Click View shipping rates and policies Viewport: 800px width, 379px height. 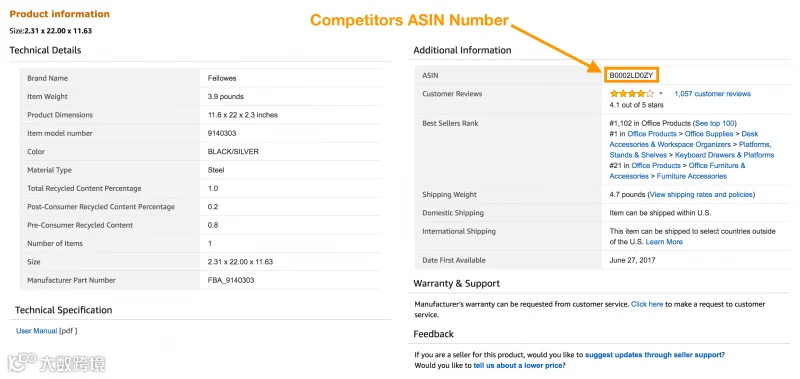pyautogui.click(x=702, y=195)
